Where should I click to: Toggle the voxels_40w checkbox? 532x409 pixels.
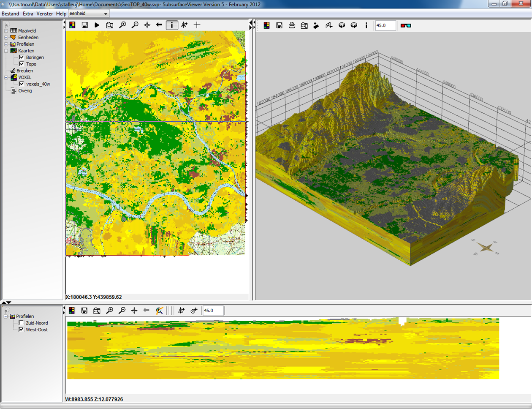(x=22, y=84)
